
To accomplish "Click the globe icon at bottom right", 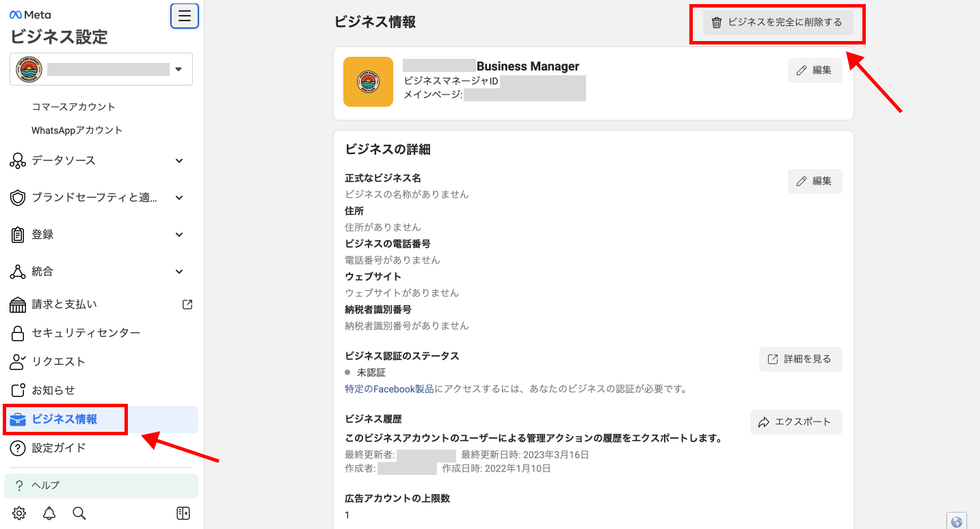I will [x=957, y=521].
